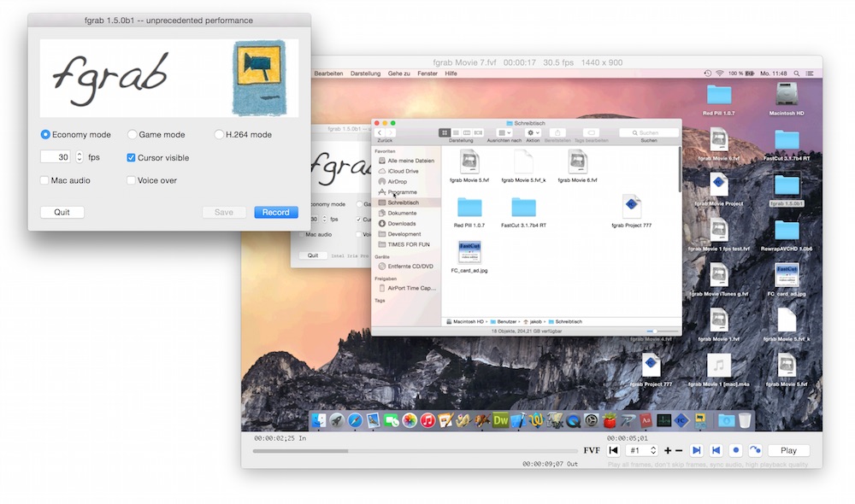
Task: Click the Finder Suchen search field
Action: (x=649, y=132)
